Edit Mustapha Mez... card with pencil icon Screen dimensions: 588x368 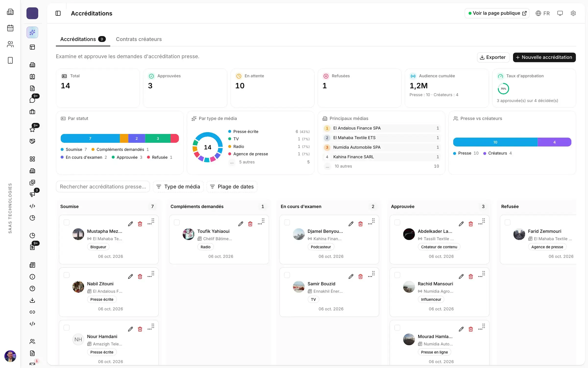tap(131, 224)
